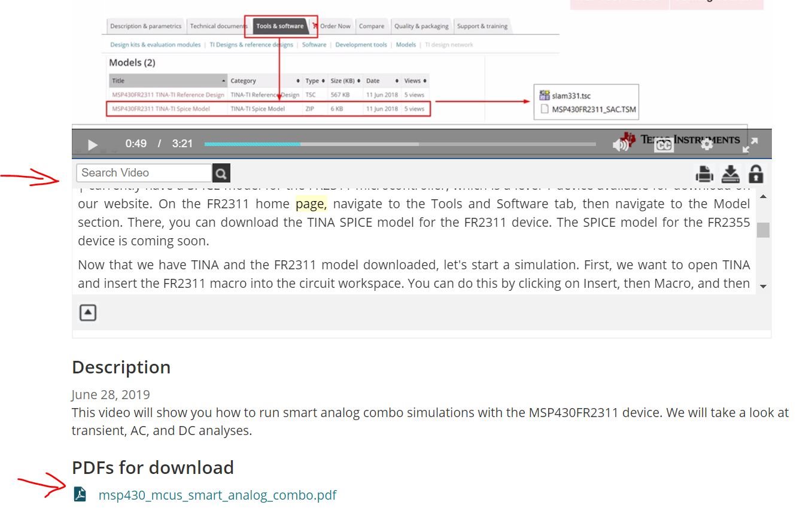Click the date "June 28, 2019"
Screen dimensions: 812x526
point(111,394)
